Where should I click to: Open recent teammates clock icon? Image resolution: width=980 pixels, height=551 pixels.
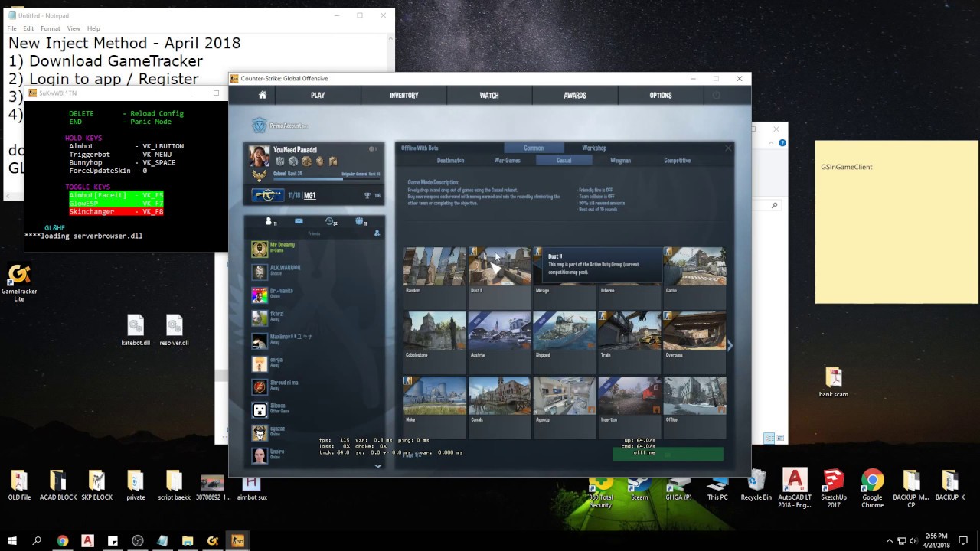pyautogui.click(x=330, y=222)
